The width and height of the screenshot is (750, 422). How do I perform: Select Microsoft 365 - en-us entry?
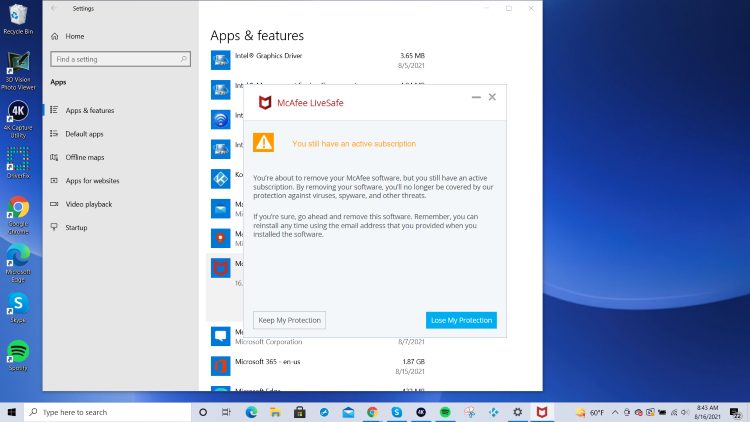(318, 366)
